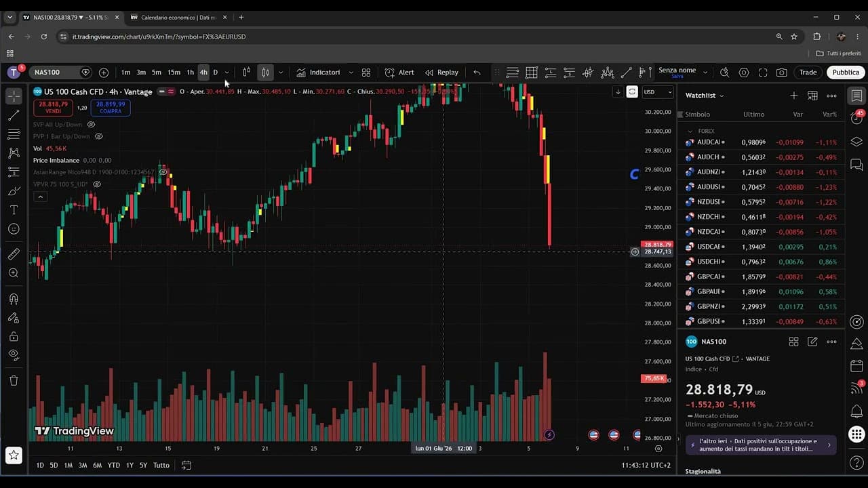Select the D daily timeframe
The image size is (868, 488).
(216, 73)
